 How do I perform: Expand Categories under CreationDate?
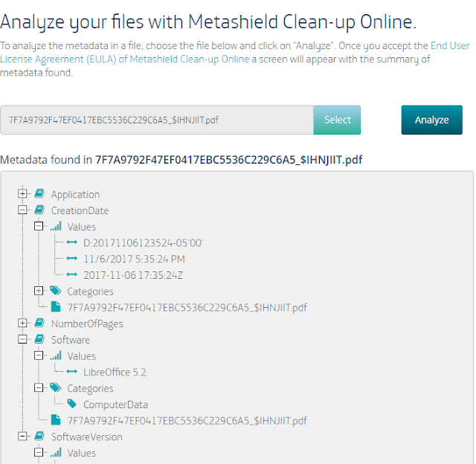point(39,291)
